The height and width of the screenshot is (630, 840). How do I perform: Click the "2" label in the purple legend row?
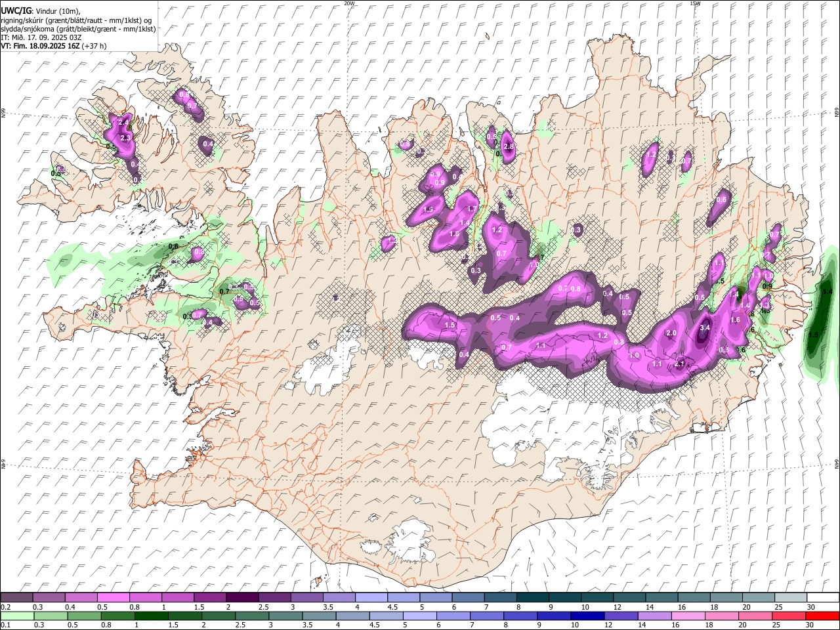tap(228, 607)
